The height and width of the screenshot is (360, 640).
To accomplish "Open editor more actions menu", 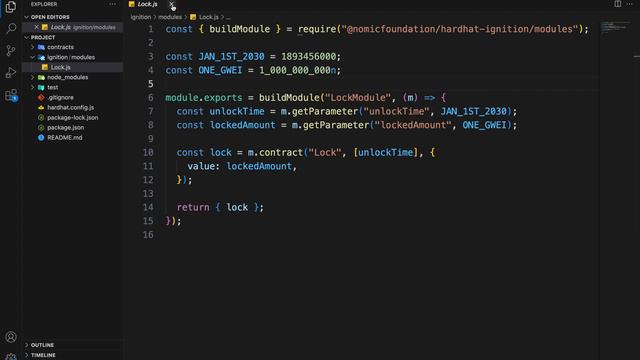I will click(629, 4).
